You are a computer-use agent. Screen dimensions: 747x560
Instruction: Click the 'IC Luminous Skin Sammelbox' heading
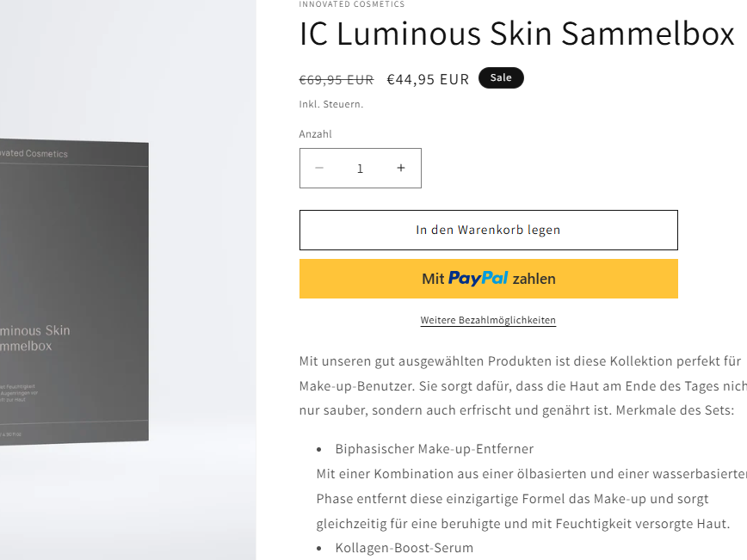pos(516,34)
